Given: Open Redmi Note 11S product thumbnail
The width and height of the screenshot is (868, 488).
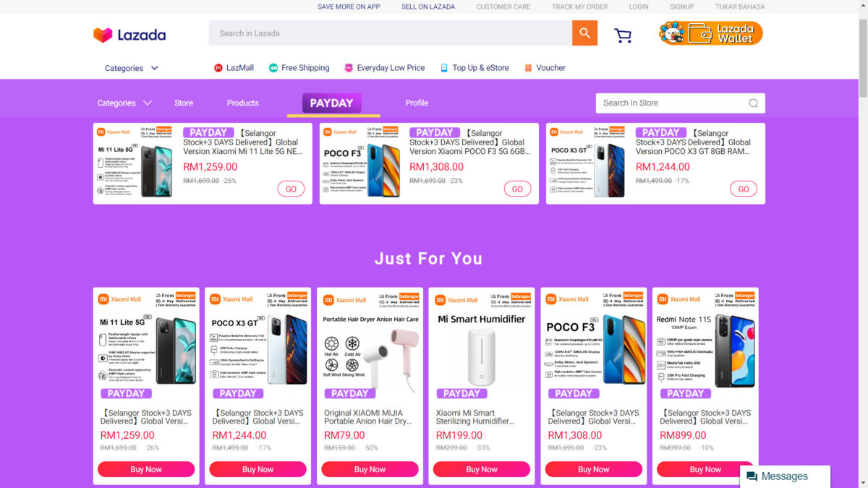Looking at the screenshot, I should (705, 338).
